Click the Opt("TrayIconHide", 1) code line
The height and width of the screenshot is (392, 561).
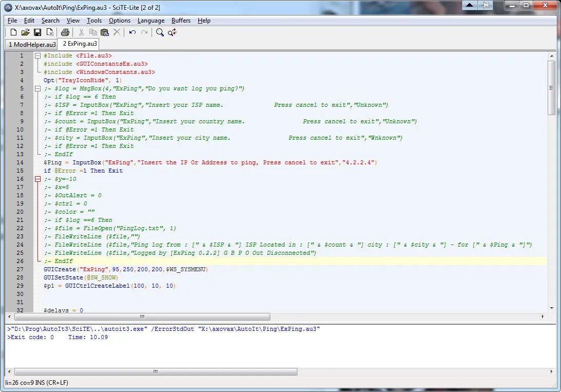pos(83,81)
